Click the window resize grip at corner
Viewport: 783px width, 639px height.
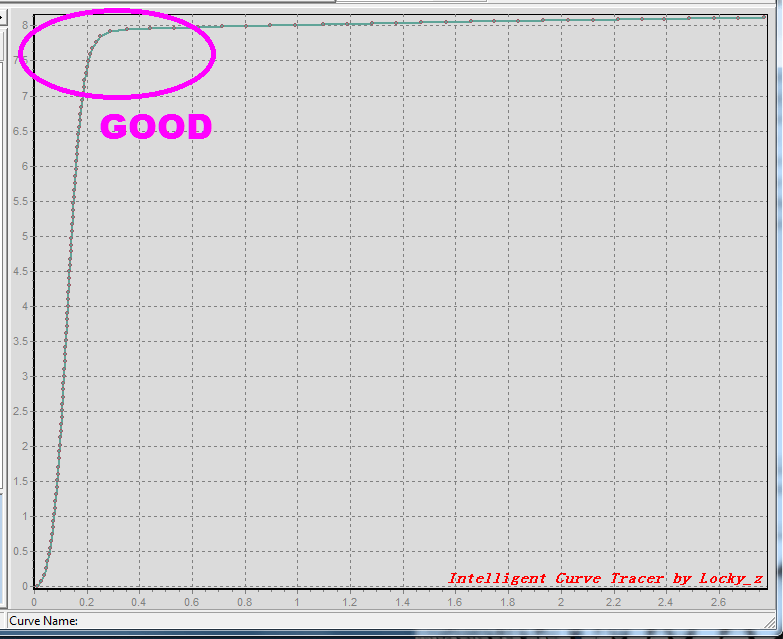[x=770, y=623]
